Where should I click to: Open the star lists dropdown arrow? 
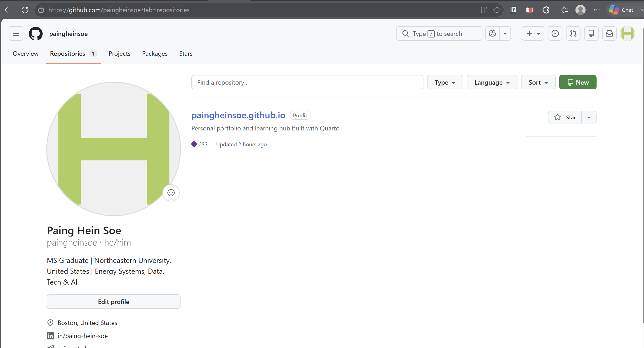click(589, 117)
